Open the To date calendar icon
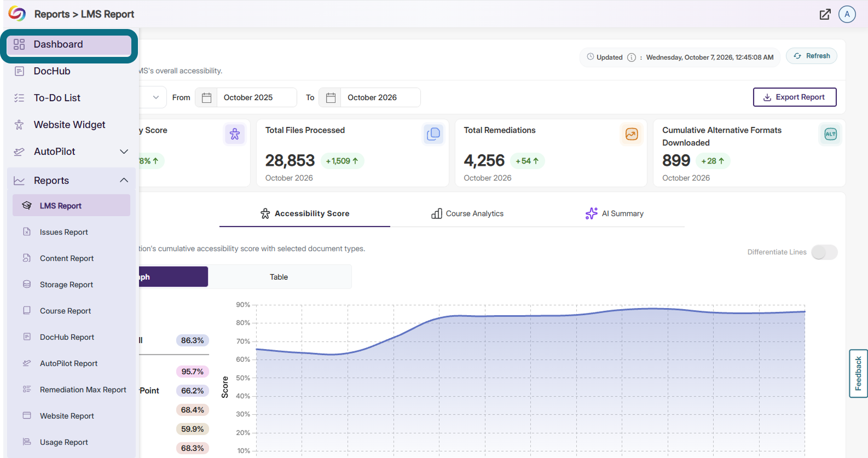868x458 pixels. 331,97
